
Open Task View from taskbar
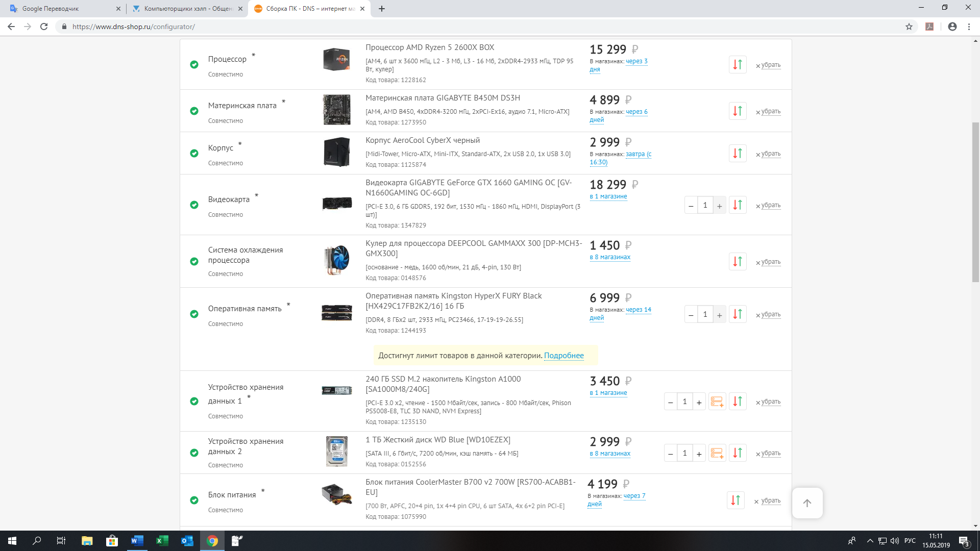tap(61, 541)
